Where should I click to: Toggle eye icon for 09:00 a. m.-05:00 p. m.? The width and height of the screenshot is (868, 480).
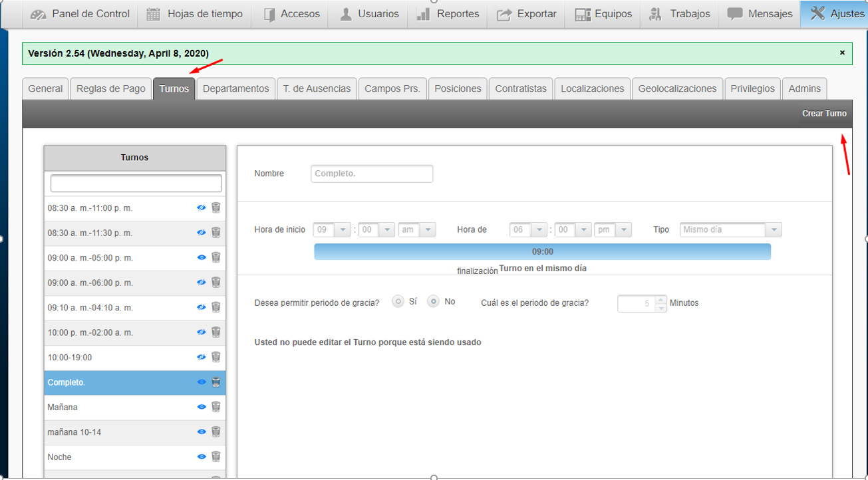[x=202, y=258]
